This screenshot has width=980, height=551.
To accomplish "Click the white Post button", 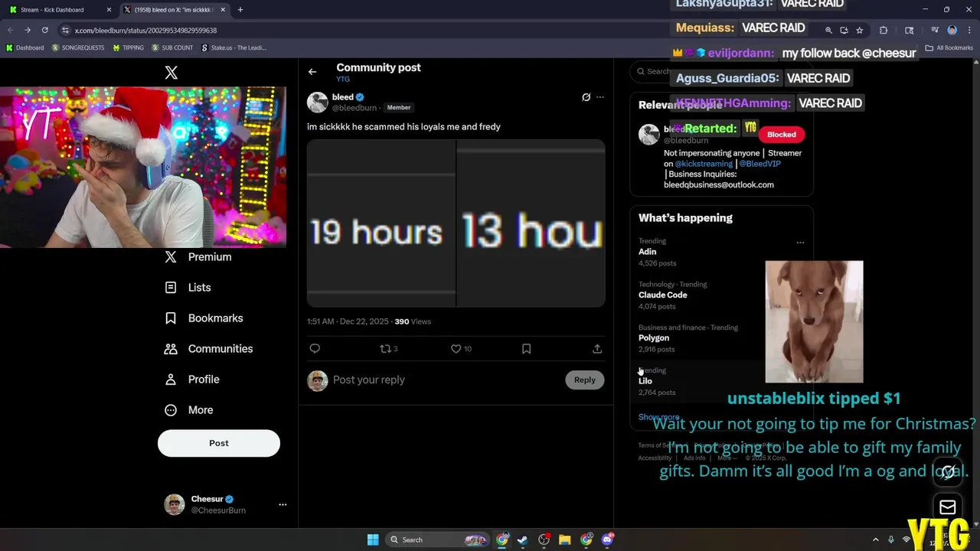I will pyautogui.click(x=219, y=443).
